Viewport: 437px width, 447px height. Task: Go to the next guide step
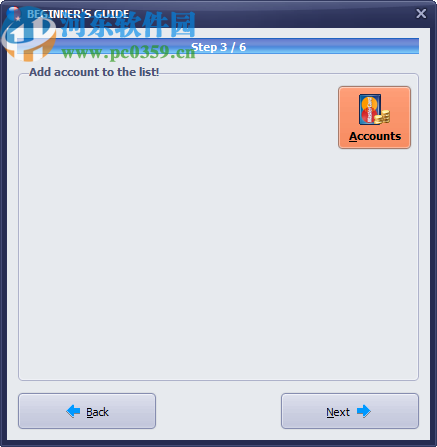(x=350, y=411)
